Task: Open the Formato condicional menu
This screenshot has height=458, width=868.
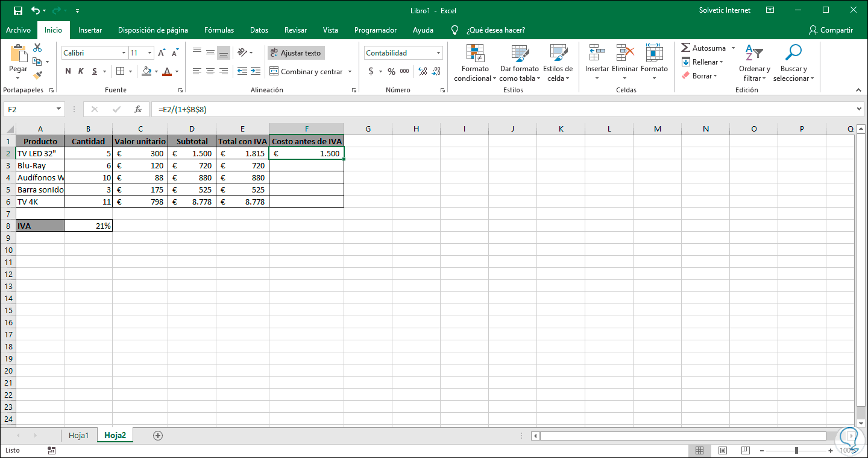Action: point(475,63)
